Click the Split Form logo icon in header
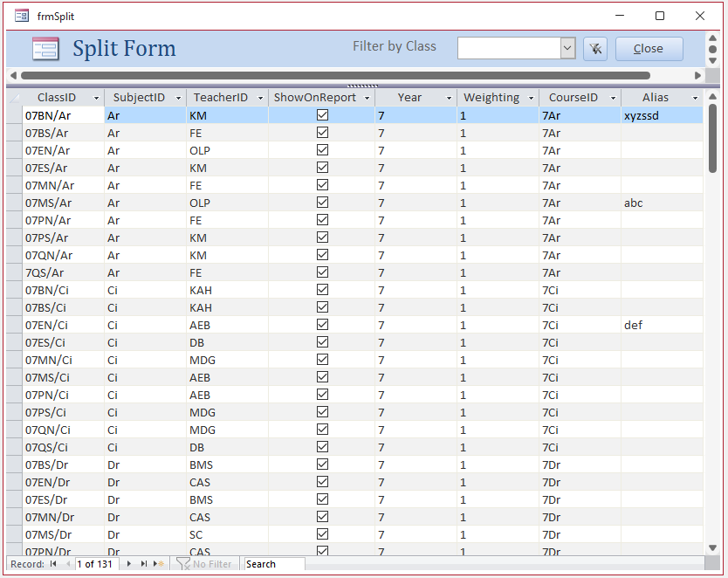 tap(45, 48)
